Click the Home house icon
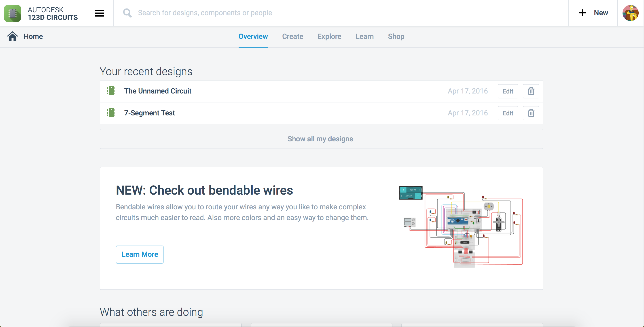 (12, 36)
